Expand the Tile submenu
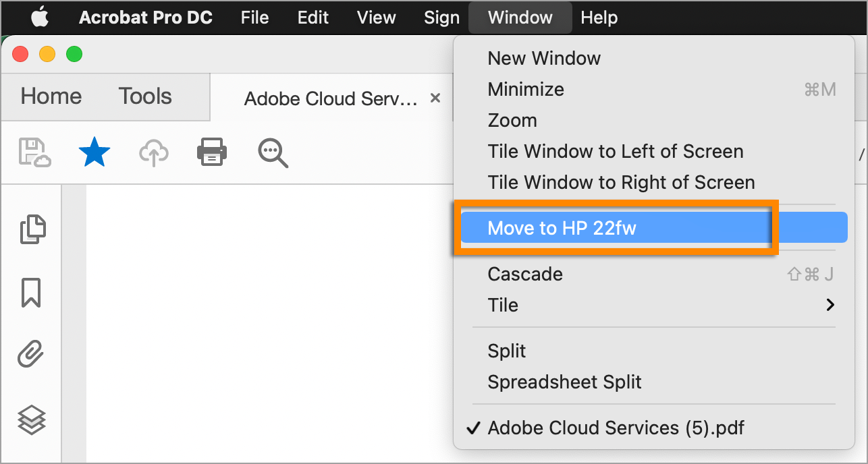 pyautogui.click(x=502, y=305)
